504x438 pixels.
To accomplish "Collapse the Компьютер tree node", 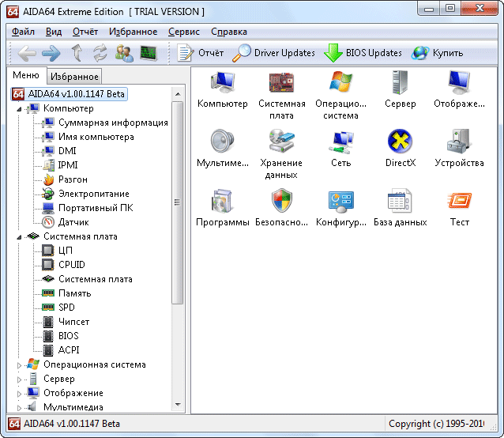I will click(x=19, y=109).
